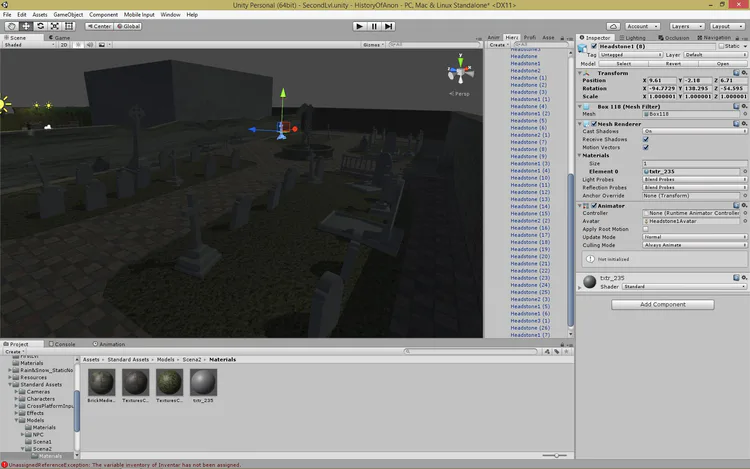
Task: Toggle Receive Shadows checkbox
Action: click(x=646, y=139)
